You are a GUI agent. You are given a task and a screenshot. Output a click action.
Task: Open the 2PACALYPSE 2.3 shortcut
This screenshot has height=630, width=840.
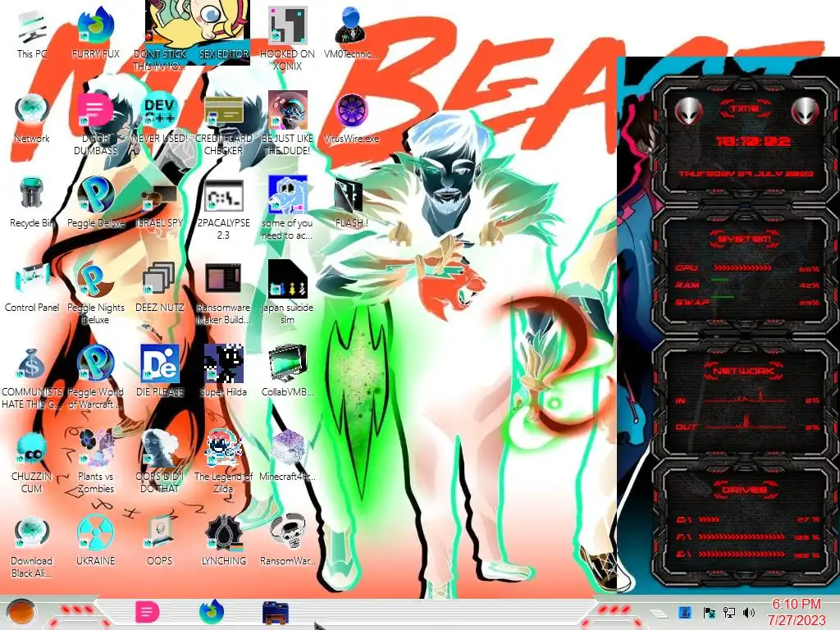223,209
